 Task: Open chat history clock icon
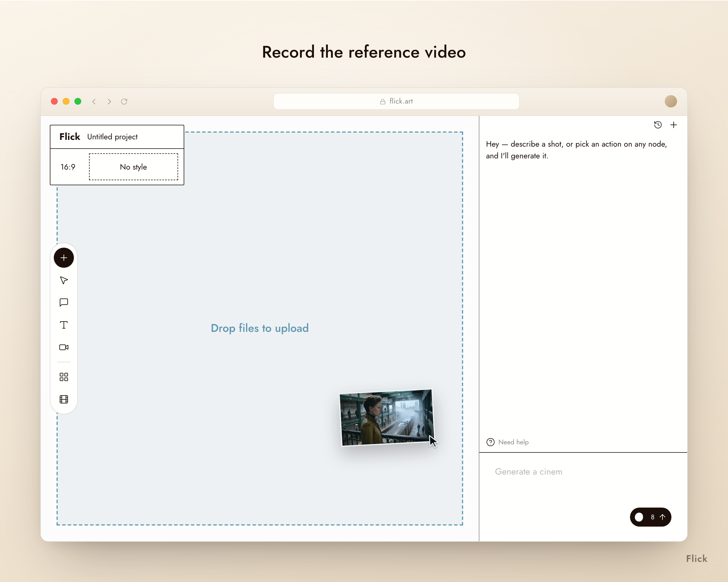pyautogui.click(x=658, y=125)
